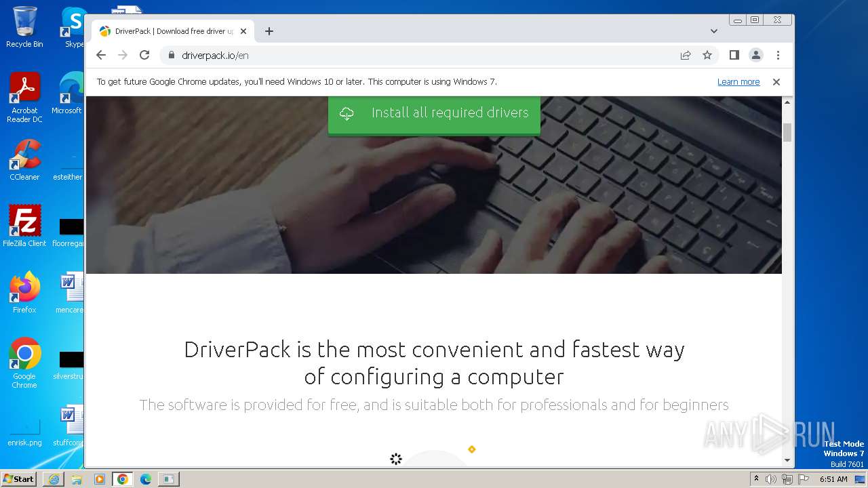Click the page scrollbar down arrow
Image resolution: width=868 pixels, height=488 pixels.
pos(787,460)
